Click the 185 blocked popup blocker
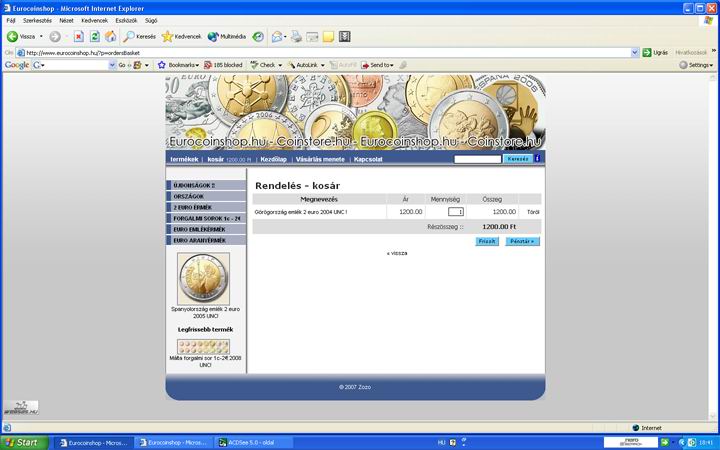Viewport: 720px width, 450px height. click(223, 65)
